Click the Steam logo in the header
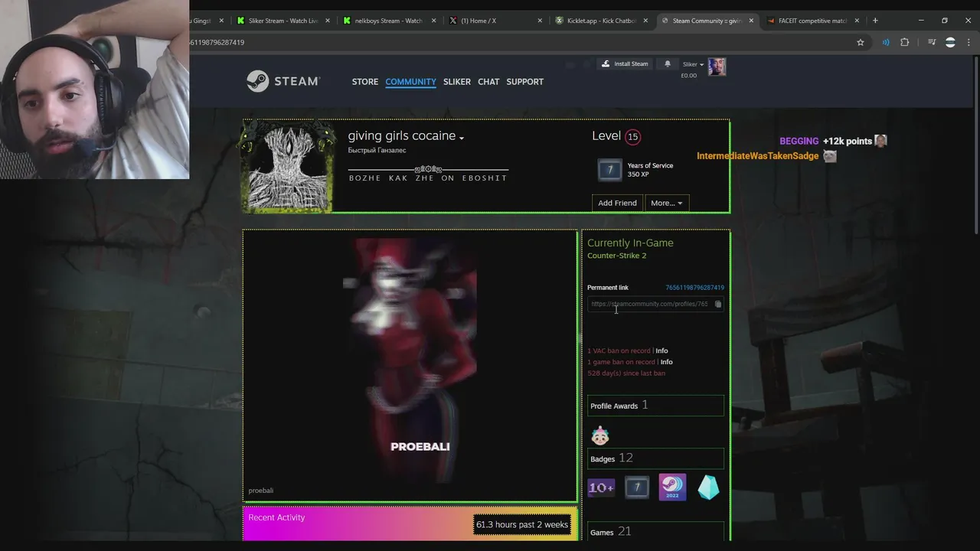980x551 pixels. tap(283, 81)
